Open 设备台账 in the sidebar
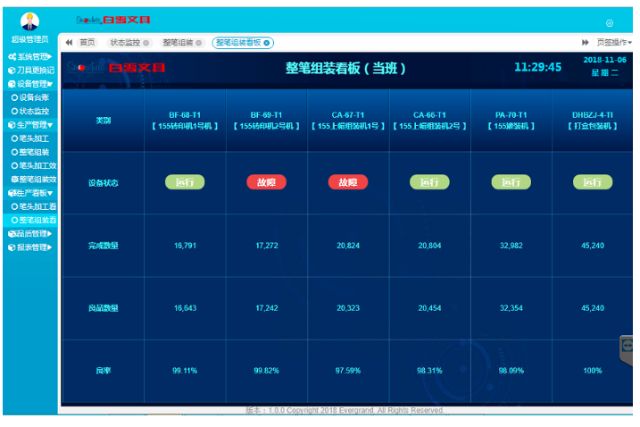 [34, 98]
